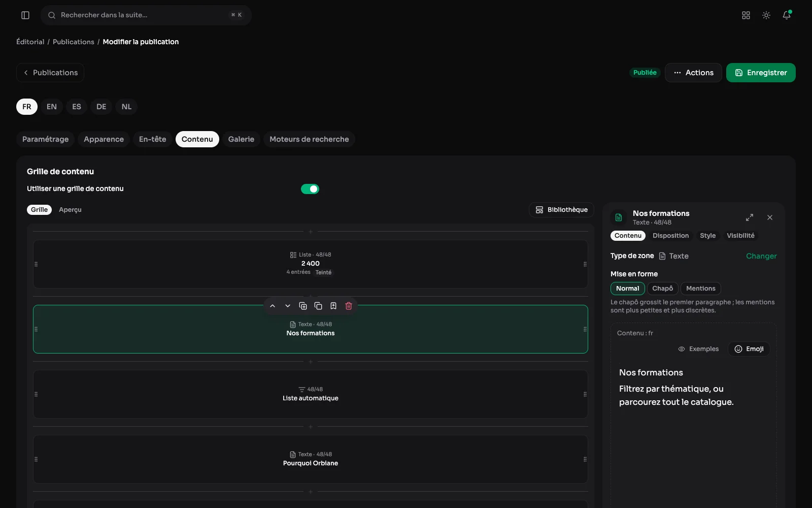
Task: Add a block between Liste automatique and Pourquoi Orbiane
Action: coord(311,427)
